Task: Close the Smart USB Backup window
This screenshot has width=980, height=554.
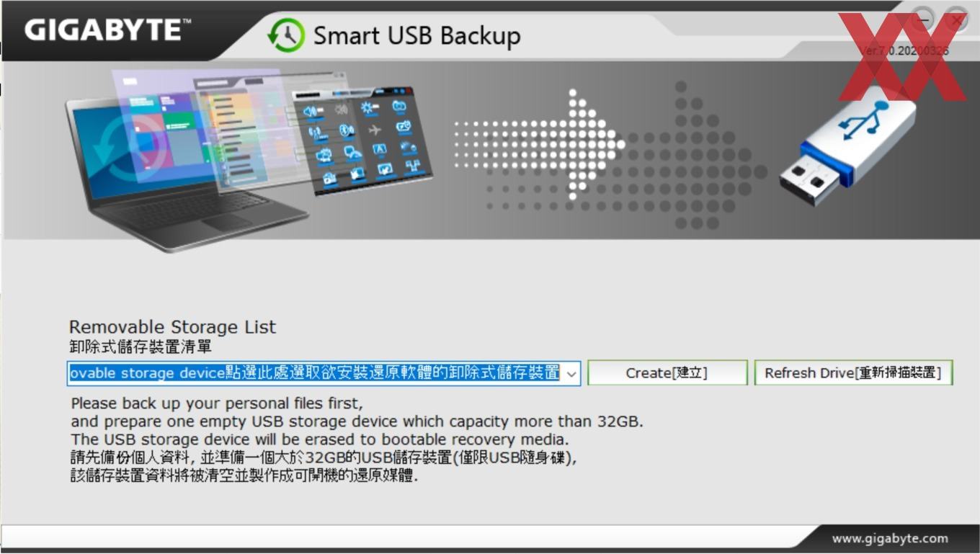Action: pyautogui.click(x=957, y=21)
